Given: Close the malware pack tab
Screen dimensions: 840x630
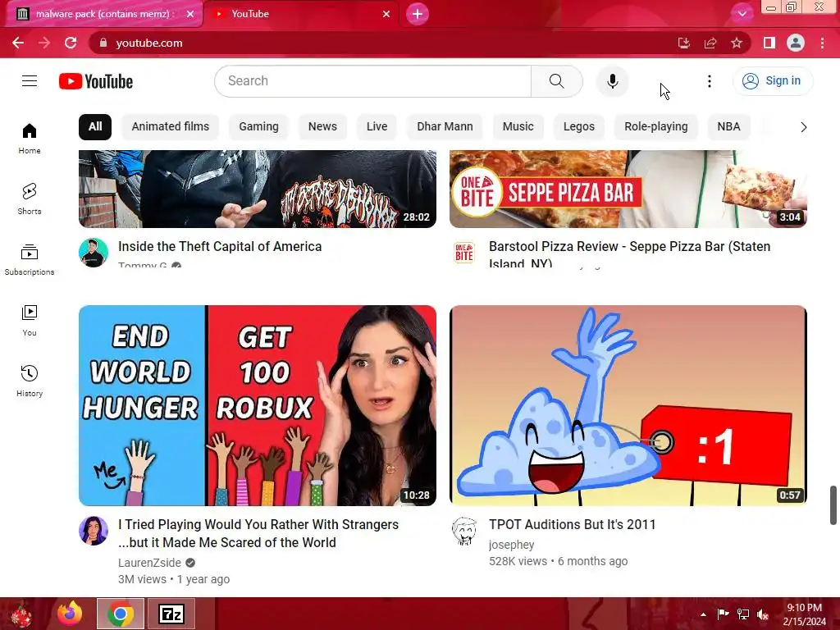Looking at the screenshot, I should point(190,14).
